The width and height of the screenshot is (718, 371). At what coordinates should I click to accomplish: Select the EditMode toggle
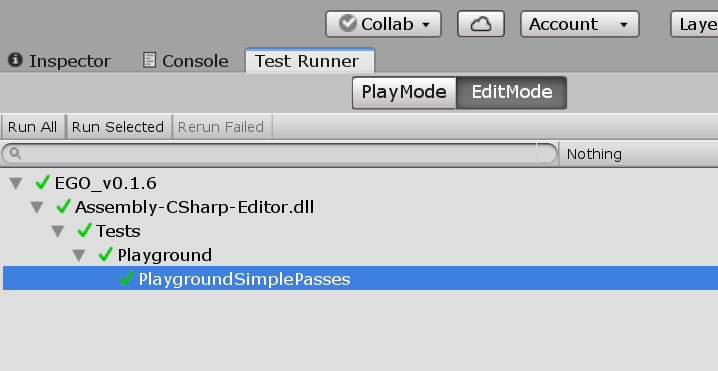[x=511, y=93]
